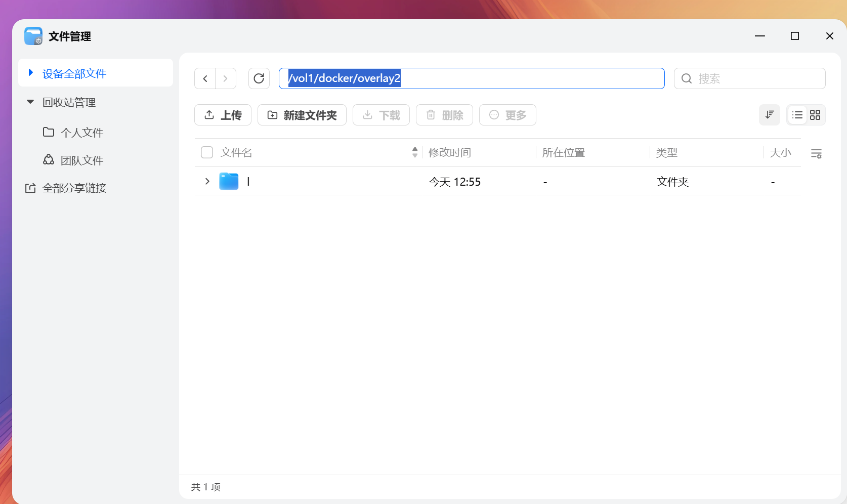Expand the 设备全部文件 sidebar item
Viewport: 847px width, 504px height.
tap(31, 73)
